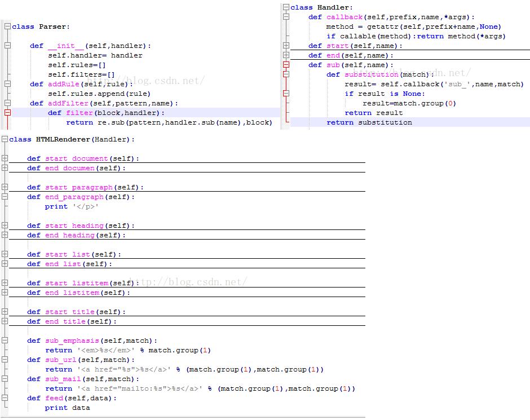This screenshot has width=530, height=420.
Task: Click the red marker near return substitution
Action: click(x=286, y=121)
